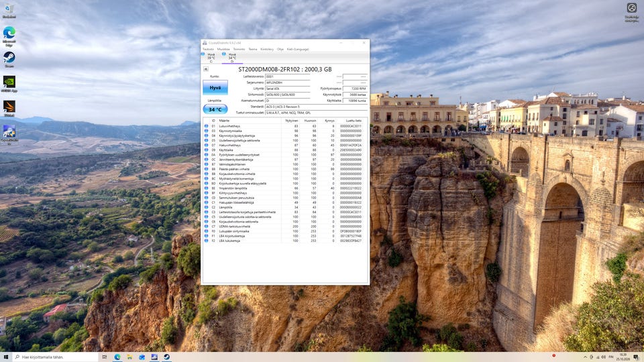Click the previous disk arrow button
The height and width of the screenshot is (362, 644).
[206, 69]
